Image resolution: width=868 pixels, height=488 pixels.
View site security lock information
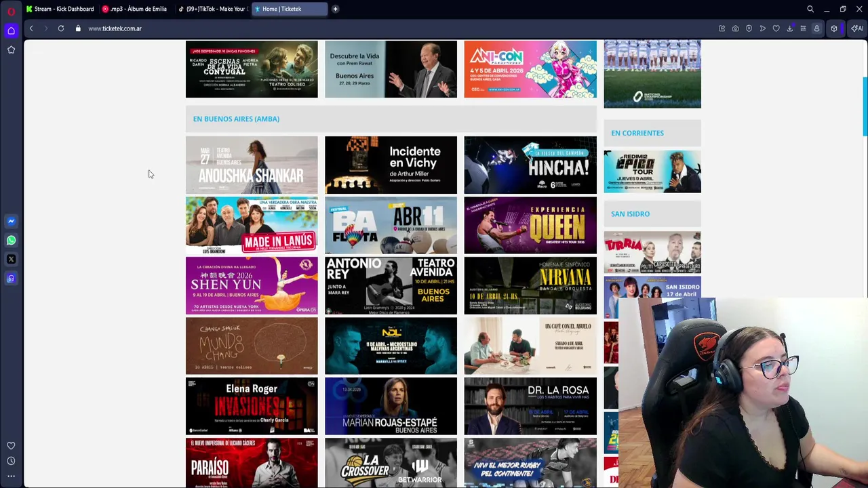[x=78, y=28]
